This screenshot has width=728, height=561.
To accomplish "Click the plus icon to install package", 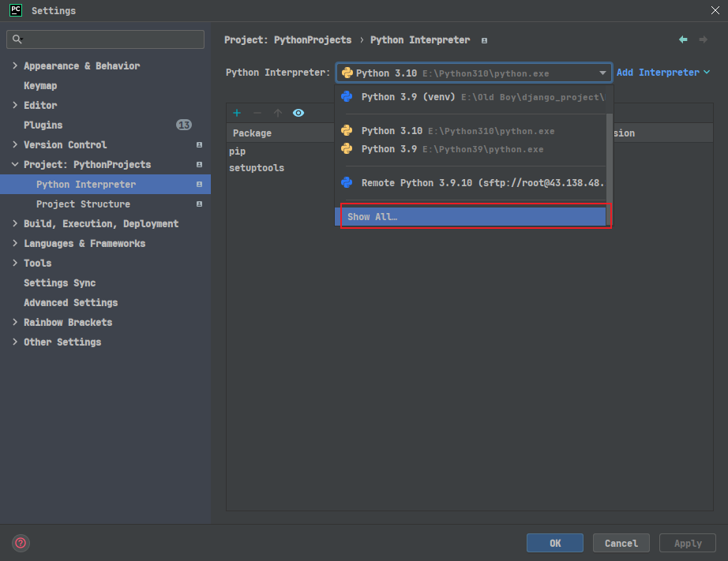I will click(237, 113).
